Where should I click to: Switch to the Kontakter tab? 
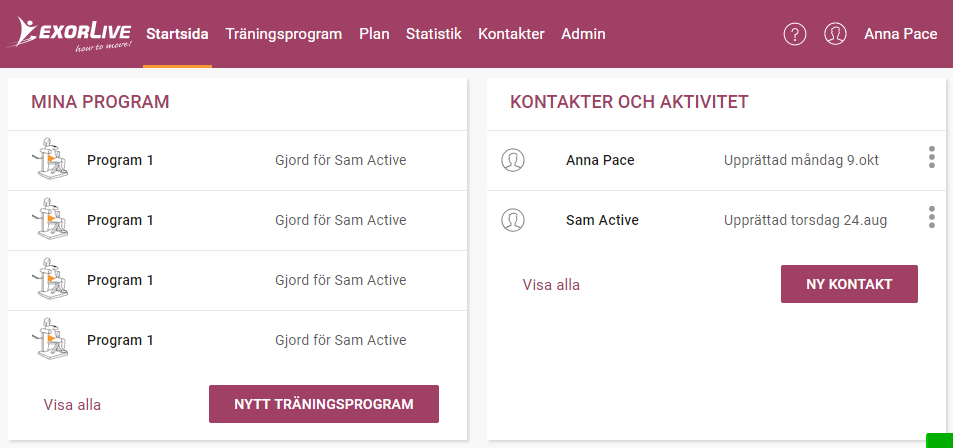pyautogui.click(x=511, y=34)
